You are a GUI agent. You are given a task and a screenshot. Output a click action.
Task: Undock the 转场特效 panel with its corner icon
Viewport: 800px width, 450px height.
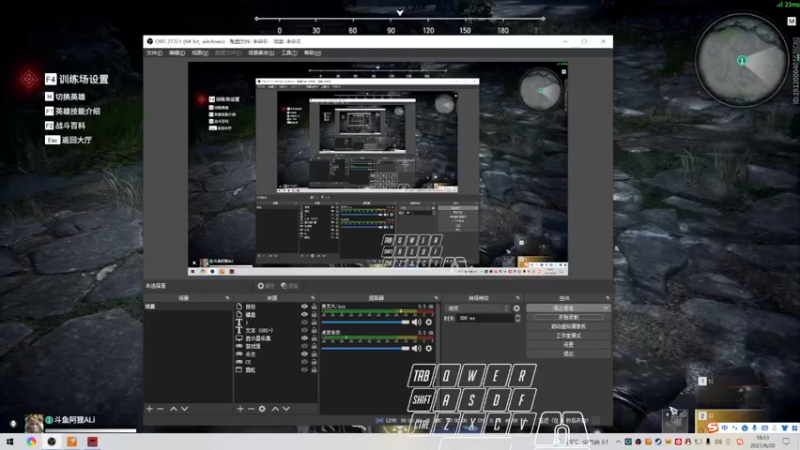tap(517, 297)
